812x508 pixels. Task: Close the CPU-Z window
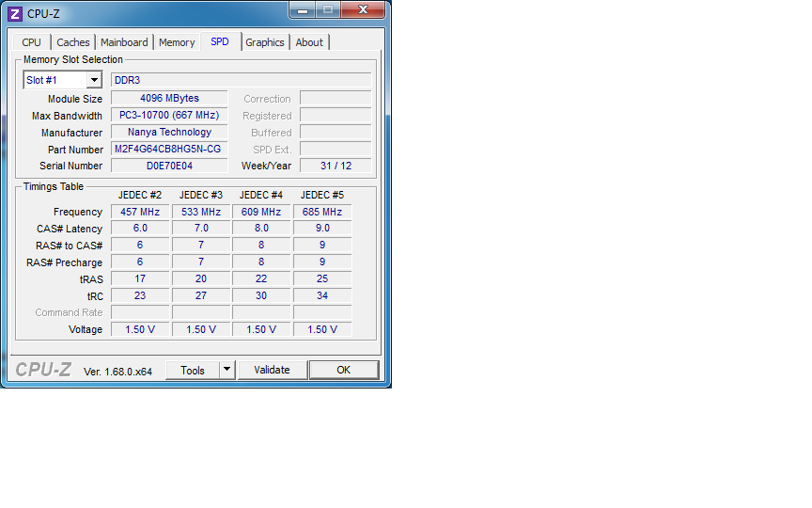point(364,9)
